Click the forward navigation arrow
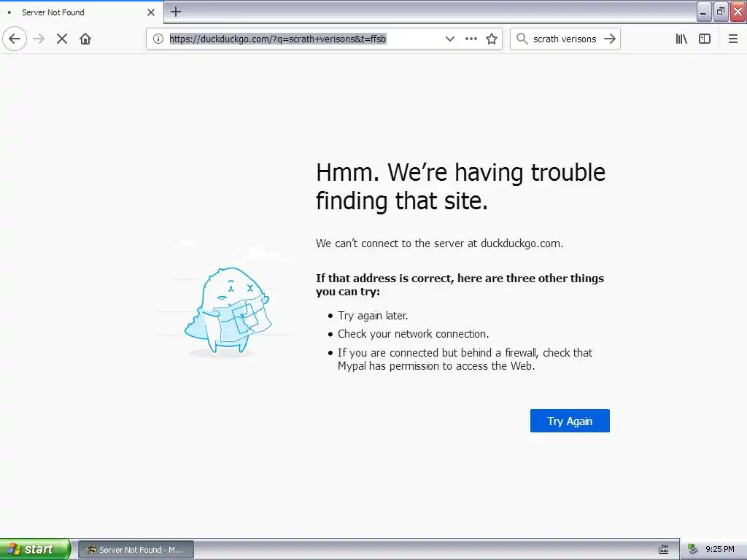The height and width of the screenshot is (560, 747). point(39,39)
